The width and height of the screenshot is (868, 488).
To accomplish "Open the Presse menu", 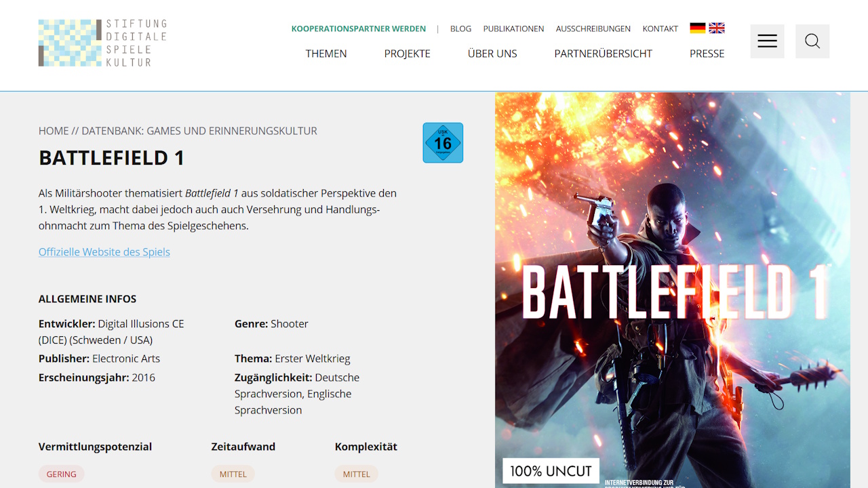I will [707, 54].
